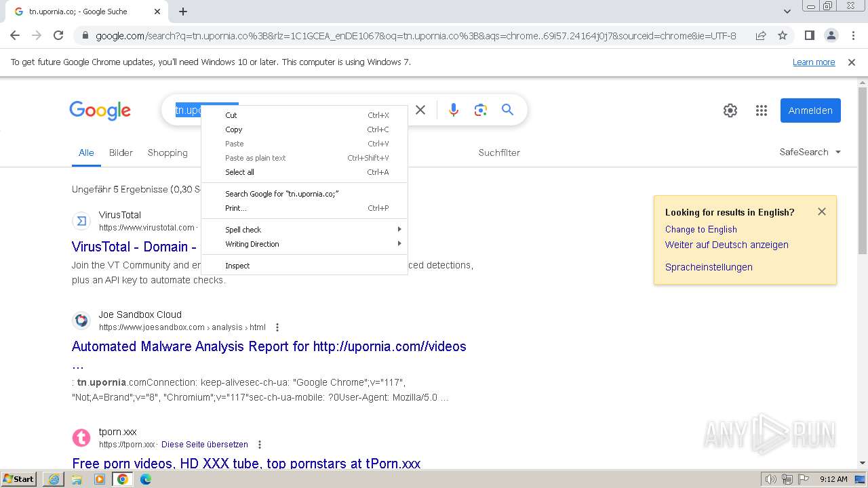The image size is (868, 488).
Task: Click the volume icon in system tray
Action: 771,479
